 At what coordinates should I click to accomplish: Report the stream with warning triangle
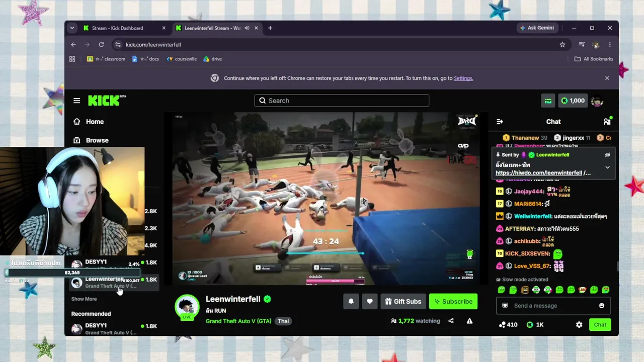(x=469, y=321)
